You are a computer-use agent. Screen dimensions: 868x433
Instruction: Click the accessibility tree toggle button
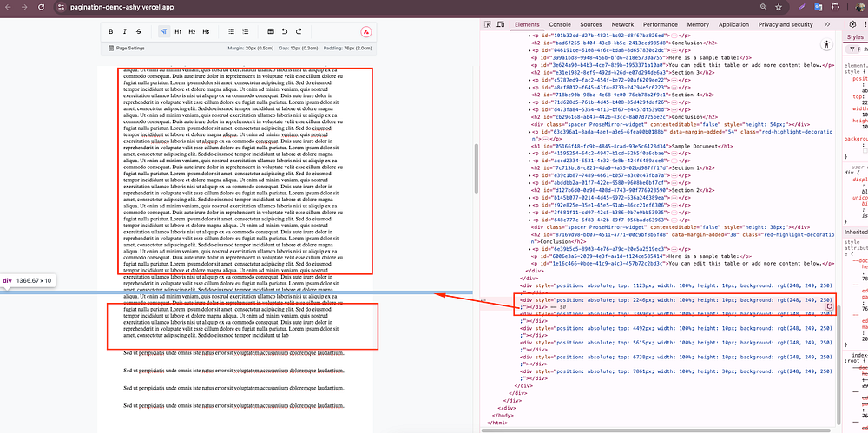827,44
